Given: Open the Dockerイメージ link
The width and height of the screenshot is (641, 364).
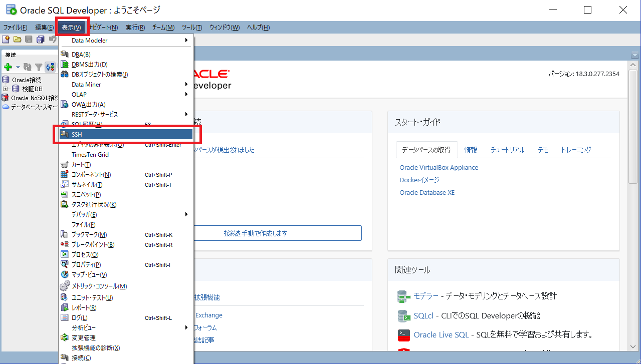Looking at the screenshot, I should click(419, 180).
